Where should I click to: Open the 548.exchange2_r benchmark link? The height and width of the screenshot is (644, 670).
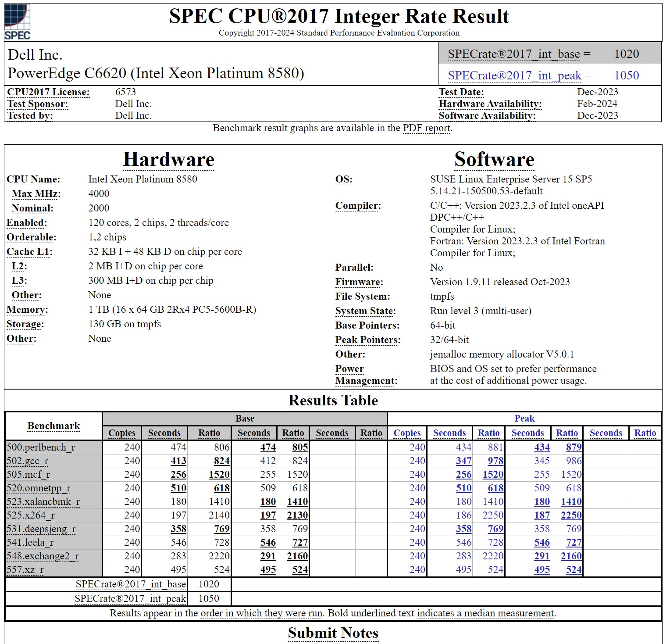[43, 556]
